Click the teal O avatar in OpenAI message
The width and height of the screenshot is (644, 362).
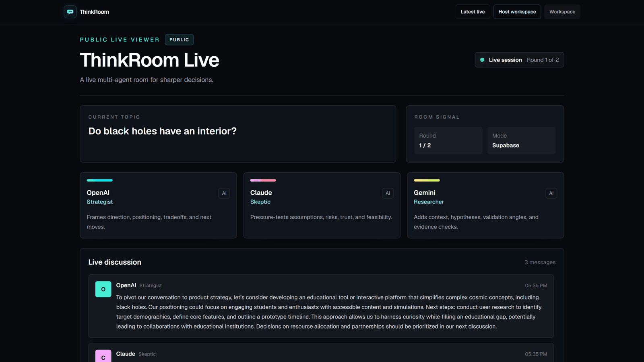[x=103, y=289]
